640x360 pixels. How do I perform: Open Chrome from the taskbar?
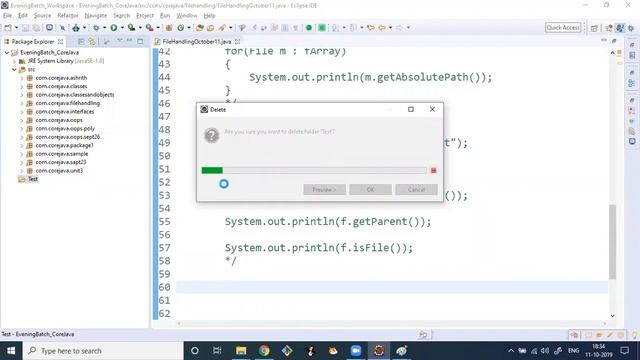[264, 351]
